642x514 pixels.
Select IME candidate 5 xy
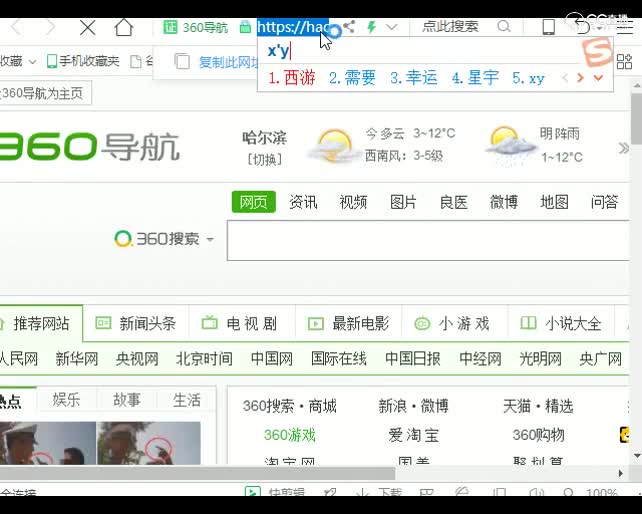[529, 78]
